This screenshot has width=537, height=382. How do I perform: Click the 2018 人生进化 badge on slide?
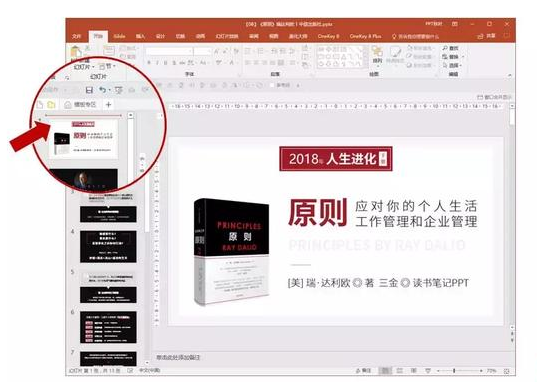[x=336, y=159]
